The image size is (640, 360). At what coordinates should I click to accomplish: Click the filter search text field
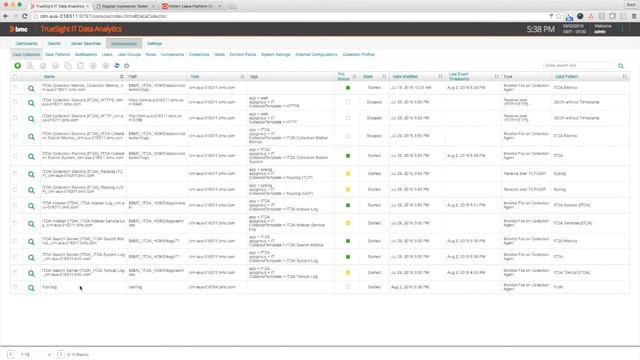pyautogui.click(x=578, y=66)
